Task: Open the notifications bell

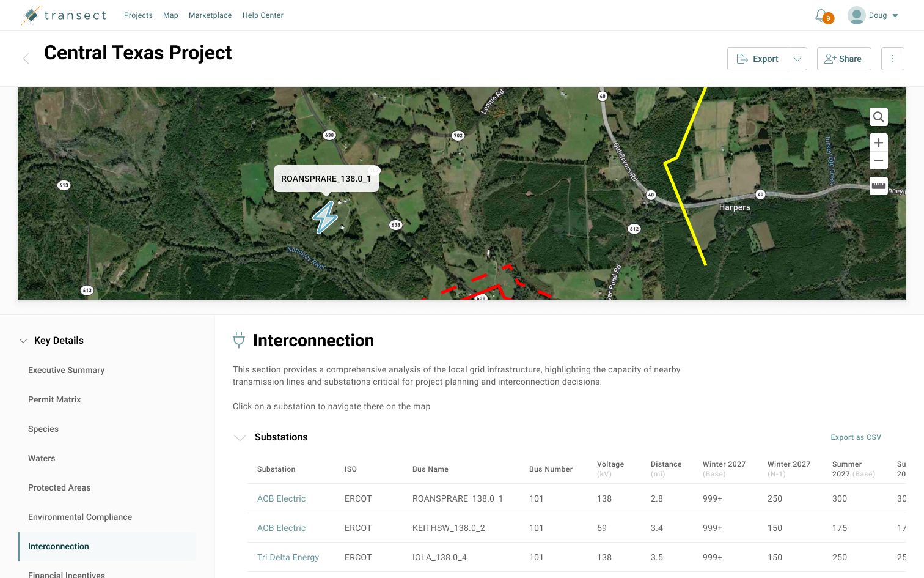Action: (822, 15)
